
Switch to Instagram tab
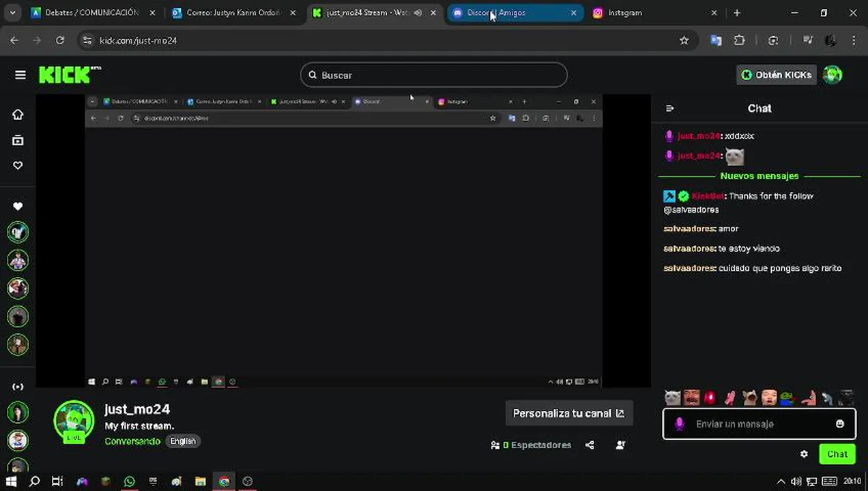click(655, 13)
